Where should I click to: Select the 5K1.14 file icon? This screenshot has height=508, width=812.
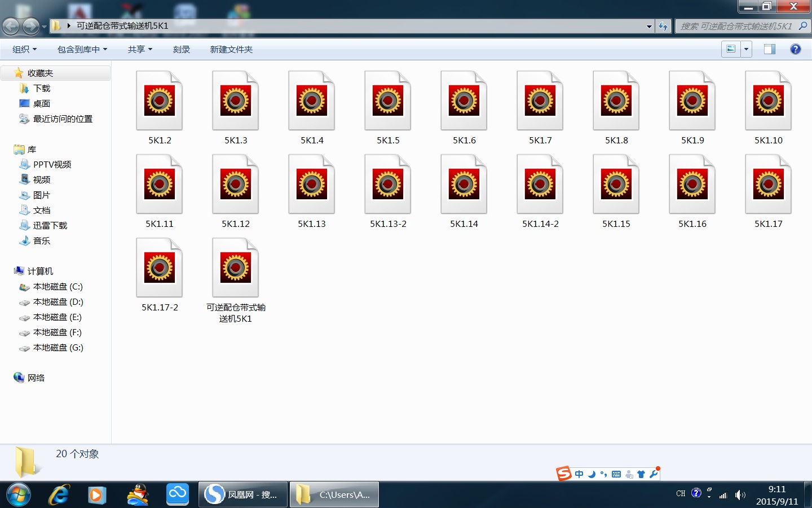point(464,185)
